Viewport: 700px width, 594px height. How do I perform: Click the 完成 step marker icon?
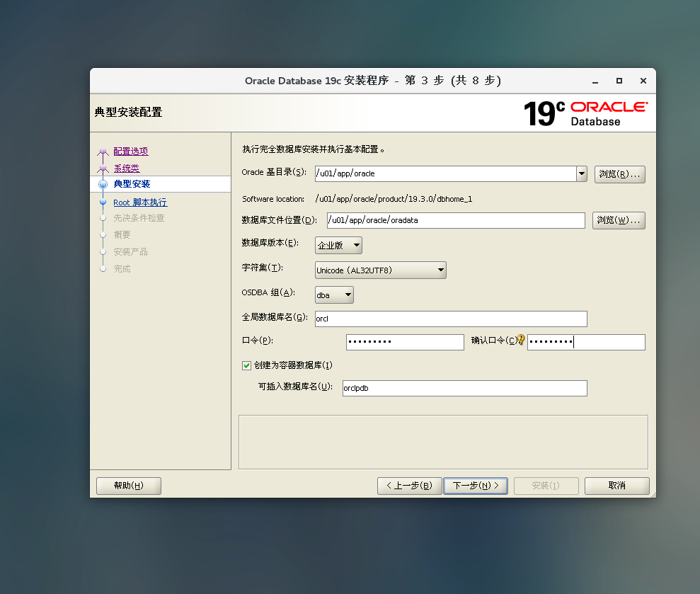click(x=102, y=269)
